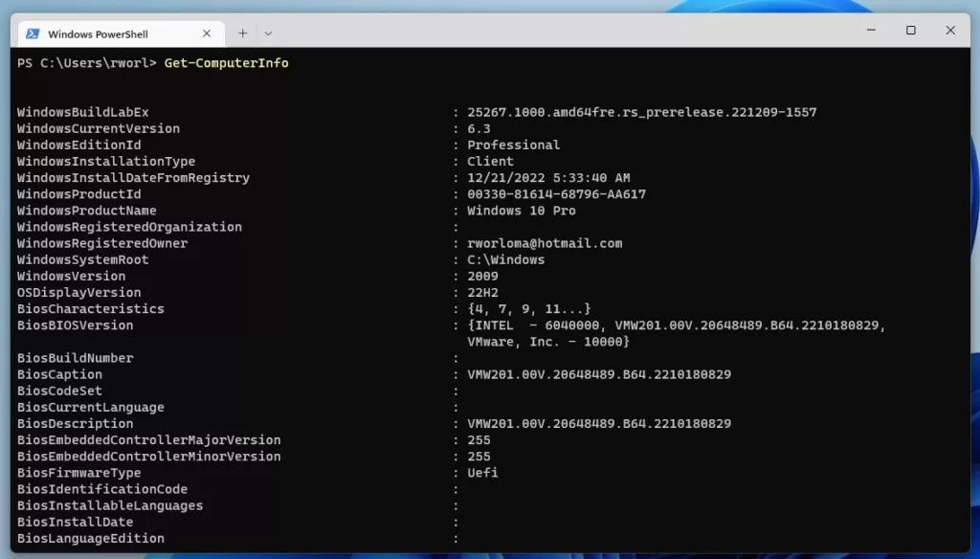Screen dimensions: 980x559
Task: Click the prompt PS C:\Users\rworl>
Action: (87, 63)
